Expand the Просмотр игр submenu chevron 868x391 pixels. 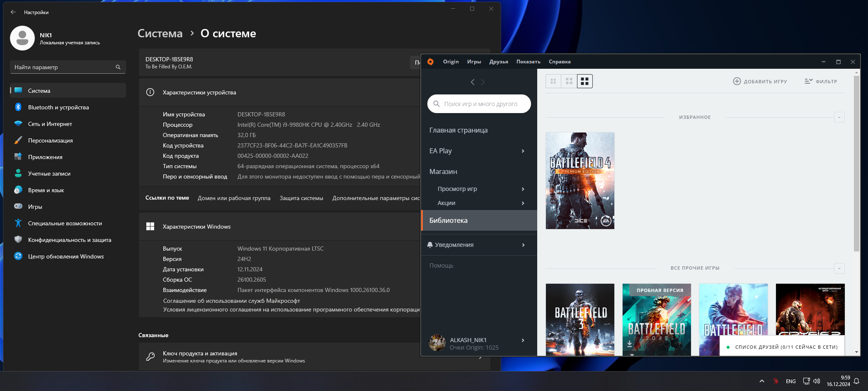(523, 189)
